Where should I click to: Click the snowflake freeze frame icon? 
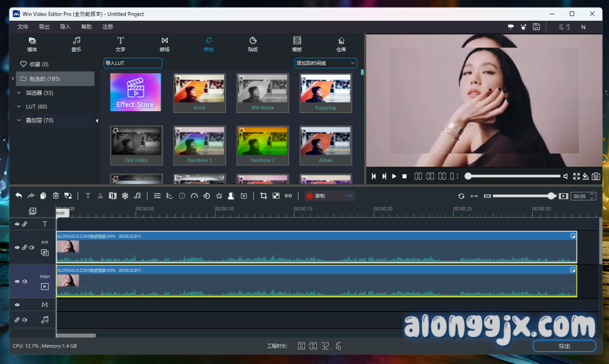[125, 196]
